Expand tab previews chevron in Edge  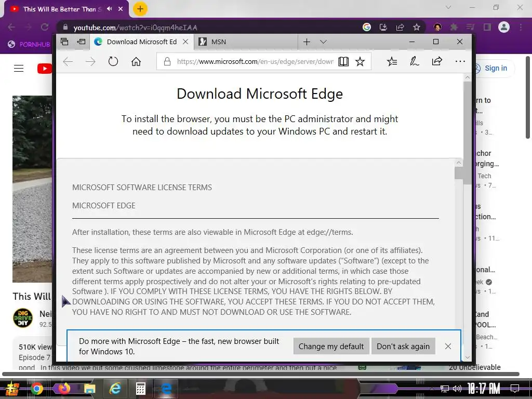(x=323, y=42)
